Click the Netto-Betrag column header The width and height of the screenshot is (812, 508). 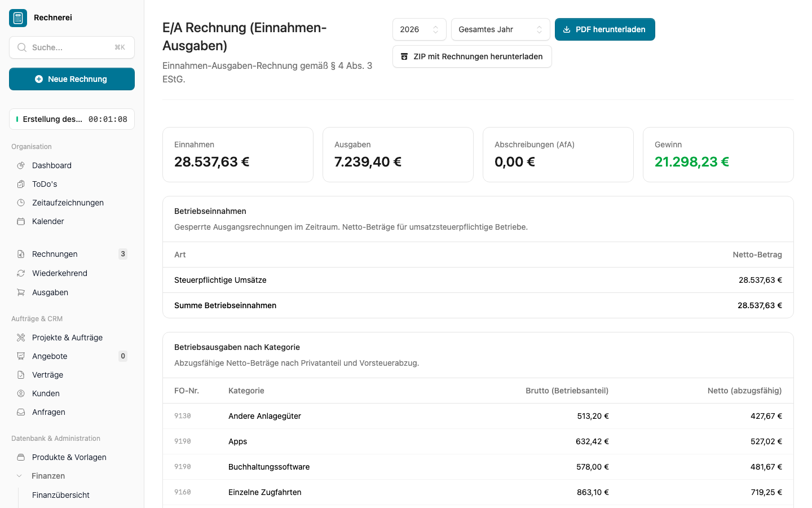pos(757,255)
